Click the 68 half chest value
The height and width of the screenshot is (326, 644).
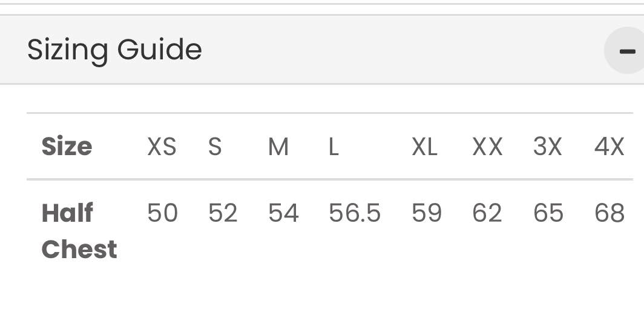point(609,213)
